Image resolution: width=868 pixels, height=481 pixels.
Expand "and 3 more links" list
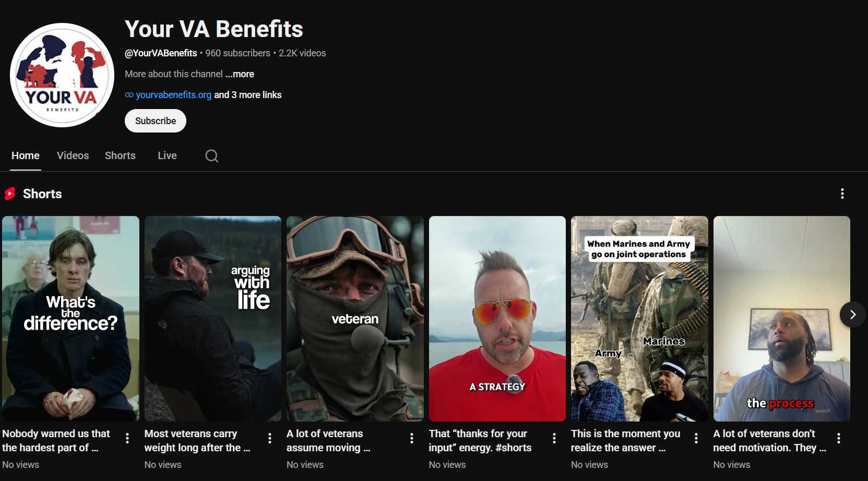click(248, 95)
